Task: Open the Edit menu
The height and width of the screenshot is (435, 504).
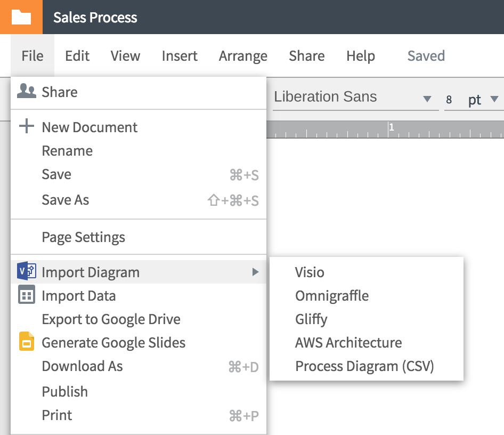Action: 77,56
